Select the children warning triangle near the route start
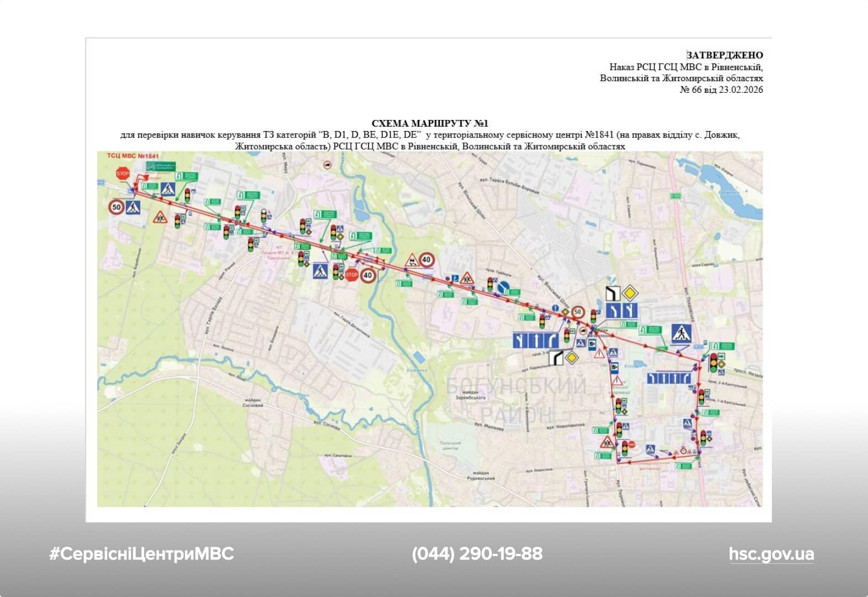This screenshot has height=597, width=868. point(160,217)
